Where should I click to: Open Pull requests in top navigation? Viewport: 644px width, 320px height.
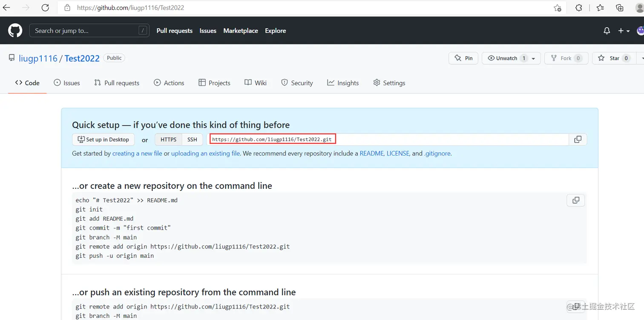point(175,31)
